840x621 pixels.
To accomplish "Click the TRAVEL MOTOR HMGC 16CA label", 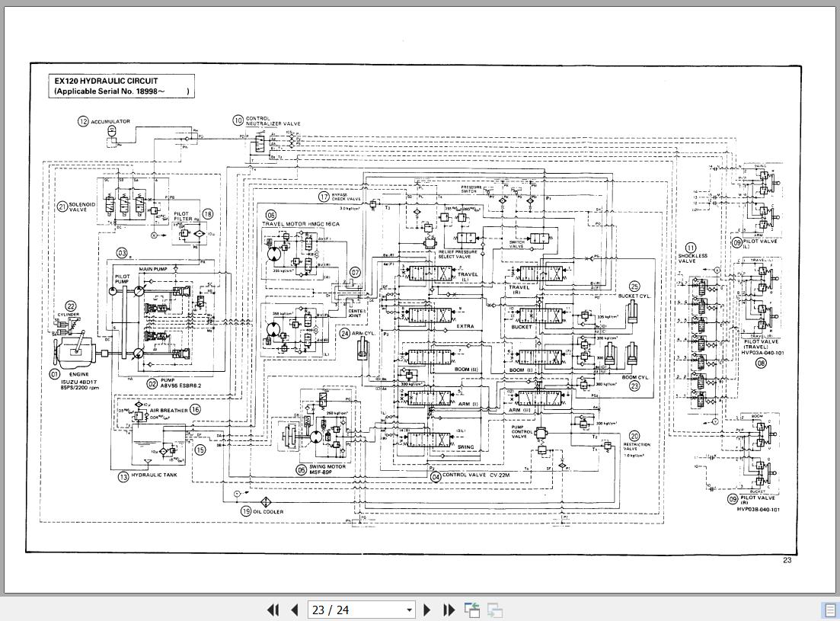I will [301, 224].
